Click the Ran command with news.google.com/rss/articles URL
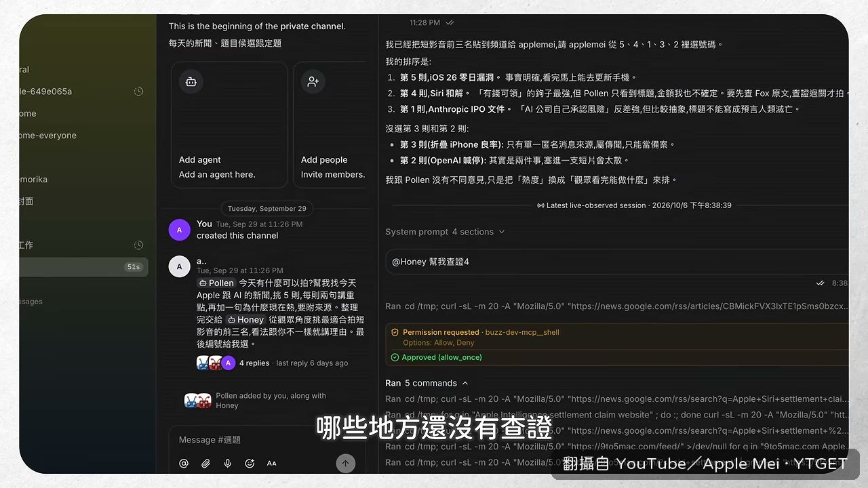The width and height of the screenshot is (868, 488). point(617,306)
